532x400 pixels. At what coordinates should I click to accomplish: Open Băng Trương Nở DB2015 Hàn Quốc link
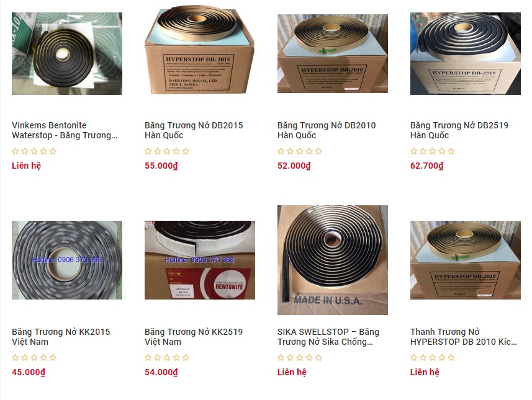coord(194,130)
